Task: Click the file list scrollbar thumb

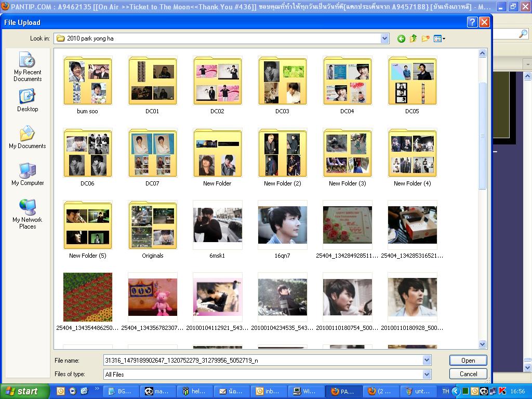Action: pos(482,136)
